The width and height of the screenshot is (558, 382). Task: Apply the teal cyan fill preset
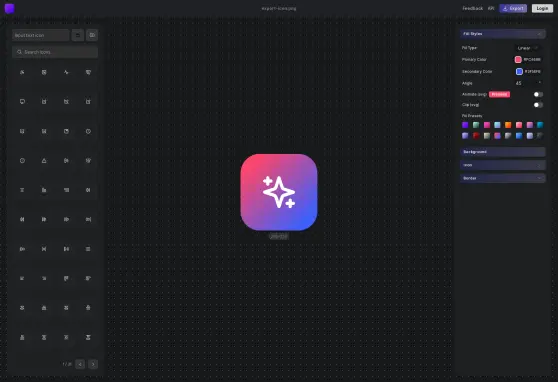click(540, 125)
